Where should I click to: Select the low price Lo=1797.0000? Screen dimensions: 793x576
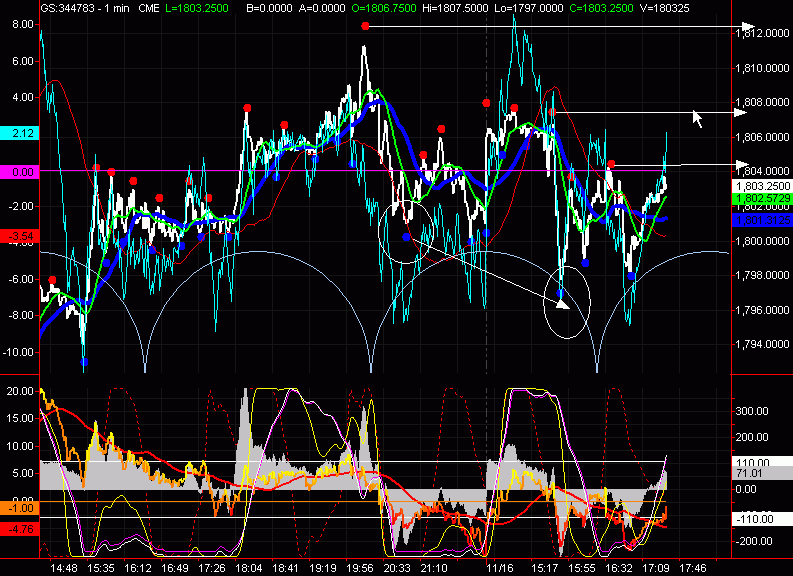pos(528,8)
